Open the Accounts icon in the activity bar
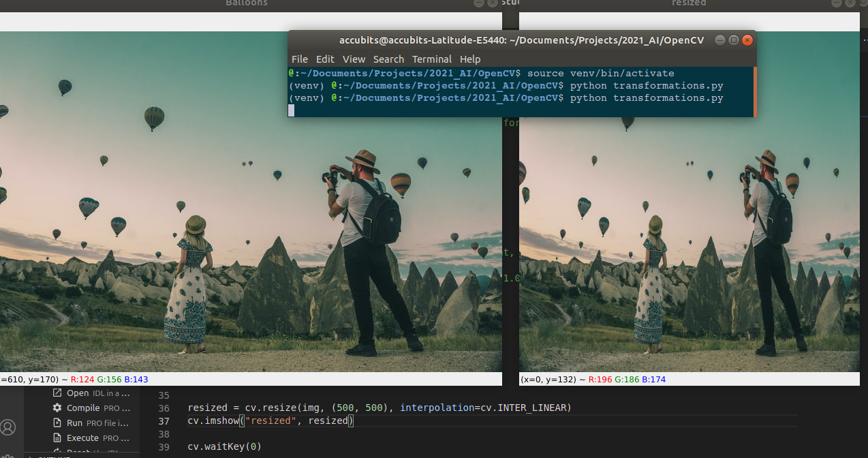The image size is (868, 458). (x=7, y=427)
